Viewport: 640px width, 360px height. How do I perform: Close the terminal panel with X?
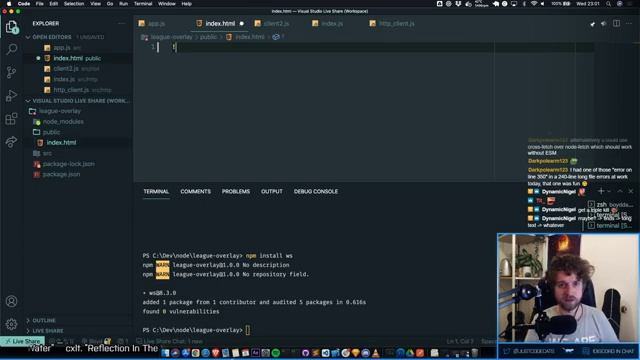(x=631, y=191)
